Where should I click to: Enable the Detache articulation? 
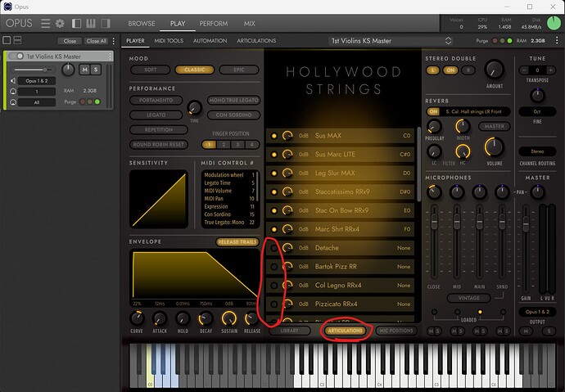coord(273,248)
